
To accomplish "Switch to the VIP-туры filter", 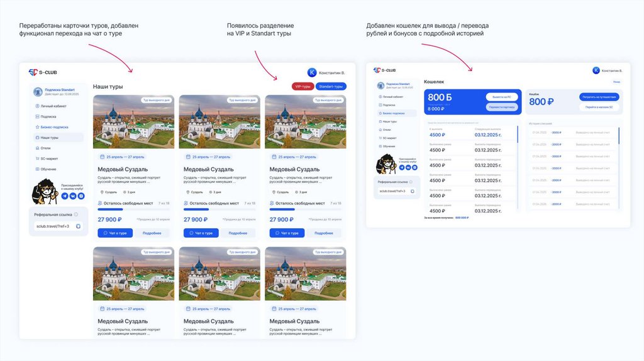I will [x=303, y=87].
